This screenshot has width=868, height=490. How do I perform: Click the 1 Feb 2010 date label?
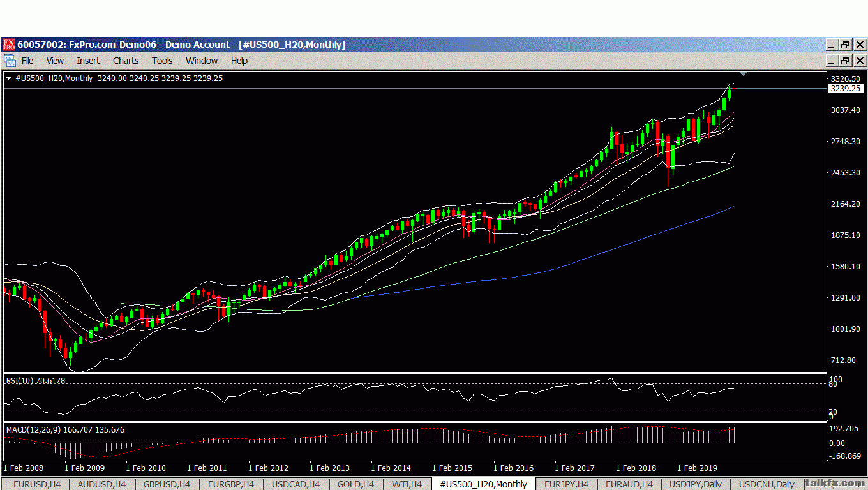click(146, 468)
